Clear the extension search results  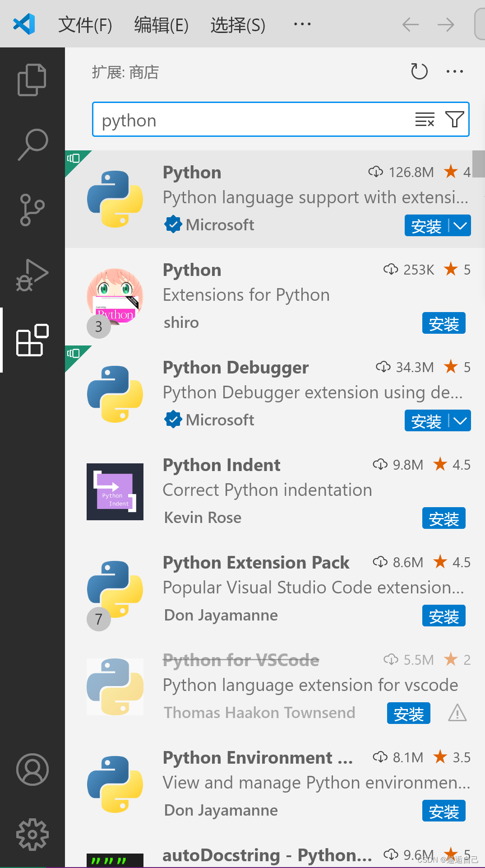[x=425, y=120]
